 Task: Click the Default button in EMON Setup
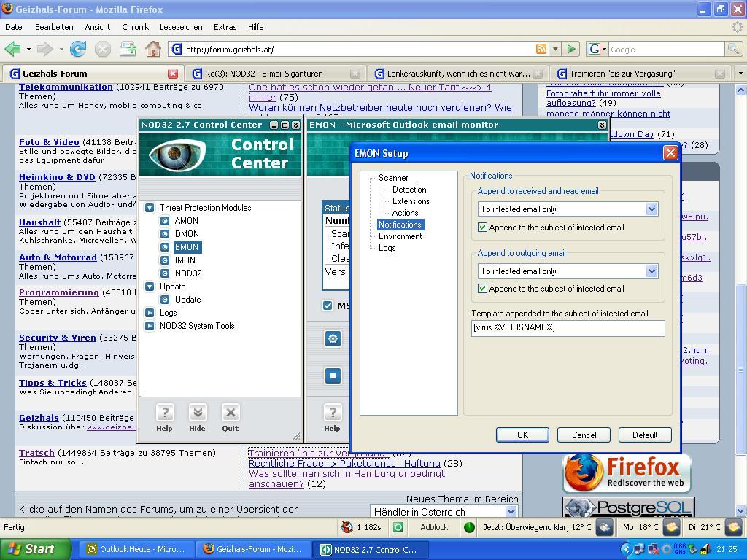pyautogui.click(x=645, y=435)
